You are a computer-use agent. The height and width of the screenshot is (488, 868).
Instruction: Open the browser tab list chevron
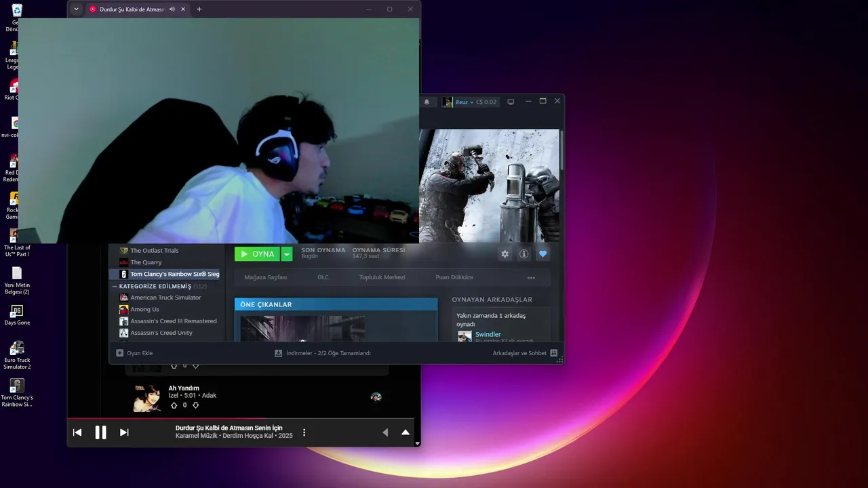[76, 9]
